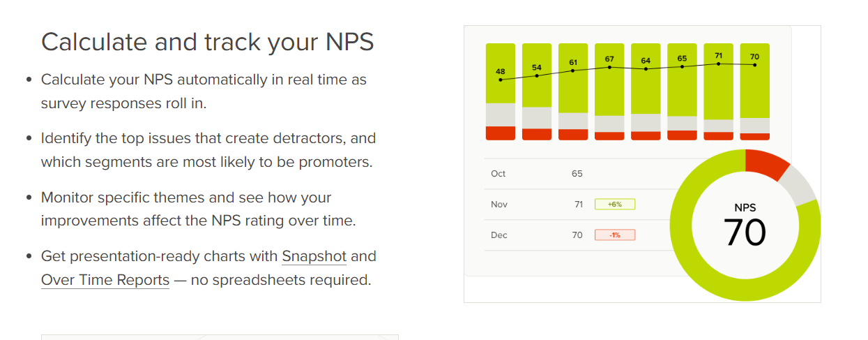Click the data point labeled 61
This screenshot has height=340, width=868.
tap(573, 71)
